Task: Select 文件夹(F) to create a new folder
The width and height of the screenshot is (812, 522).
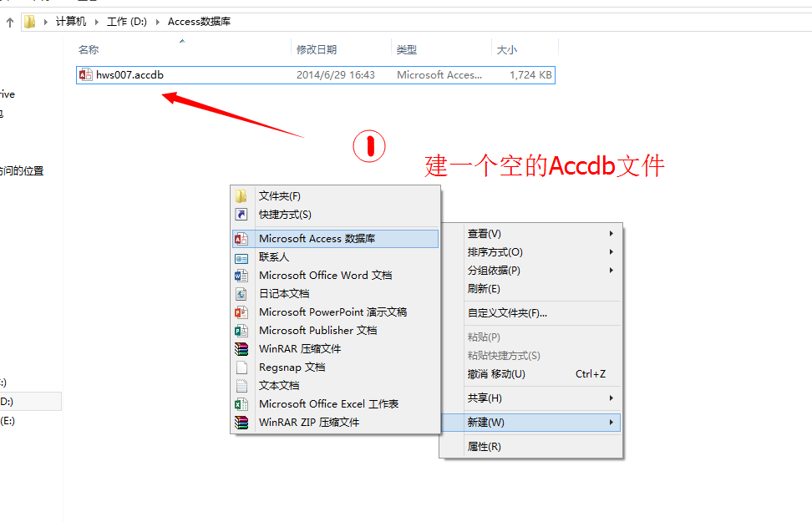Action: [x=336, y=196]
